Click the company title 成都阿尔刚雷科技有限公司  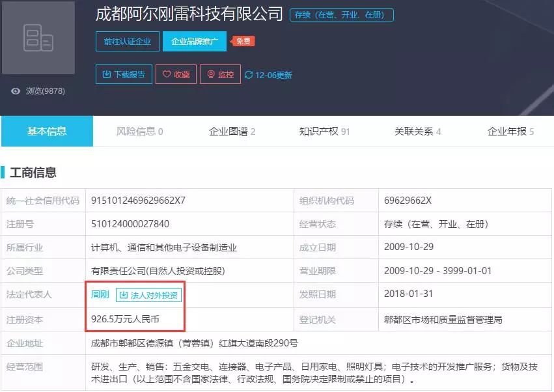pos(189,14)
